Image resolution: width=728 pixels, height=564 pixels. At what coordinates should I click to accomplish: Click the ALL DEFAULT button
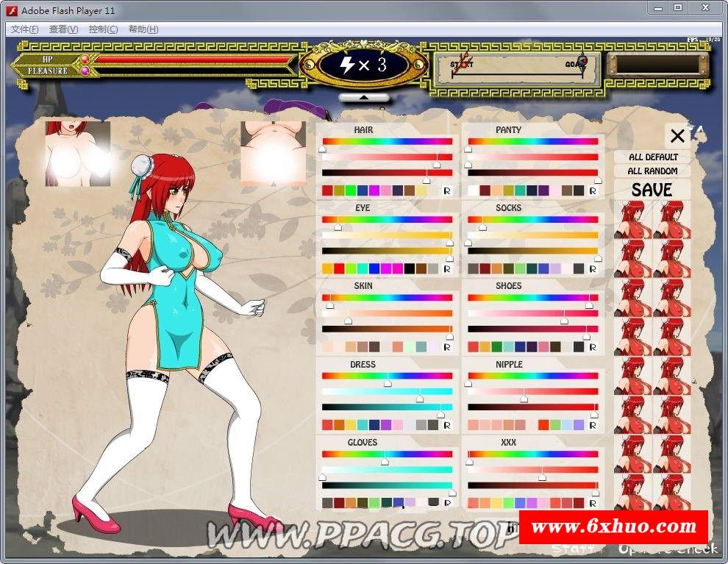[x=653, y=157]
